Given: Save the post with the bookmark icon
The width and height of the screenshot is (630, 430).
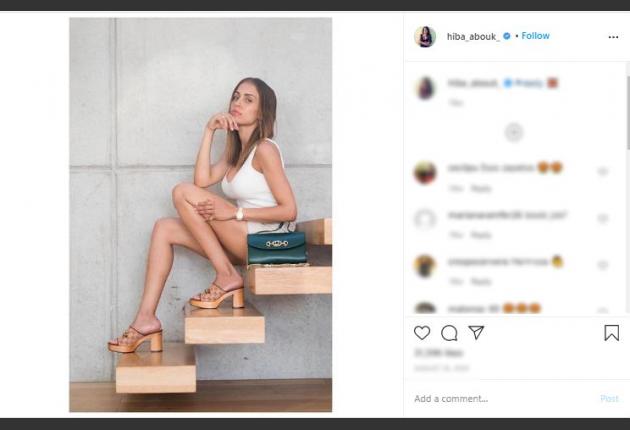Looking at the screenshot, I should [x=611, y=333].
